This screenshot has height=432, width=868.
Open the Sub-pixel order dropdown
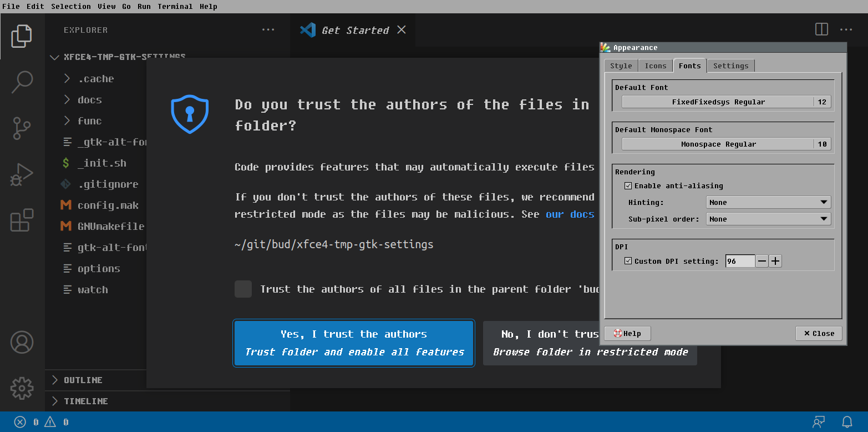coord(768,219)
